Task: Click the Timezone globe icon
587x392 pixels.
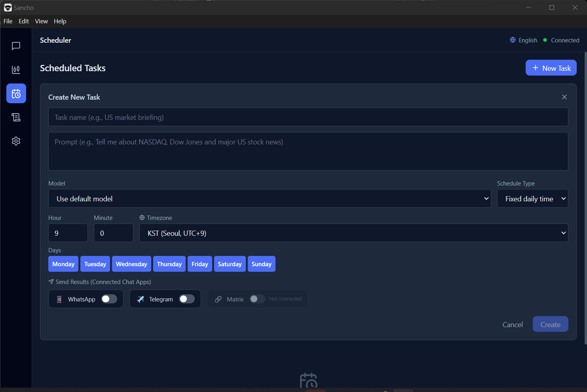Action: click(x=142, y=218)
